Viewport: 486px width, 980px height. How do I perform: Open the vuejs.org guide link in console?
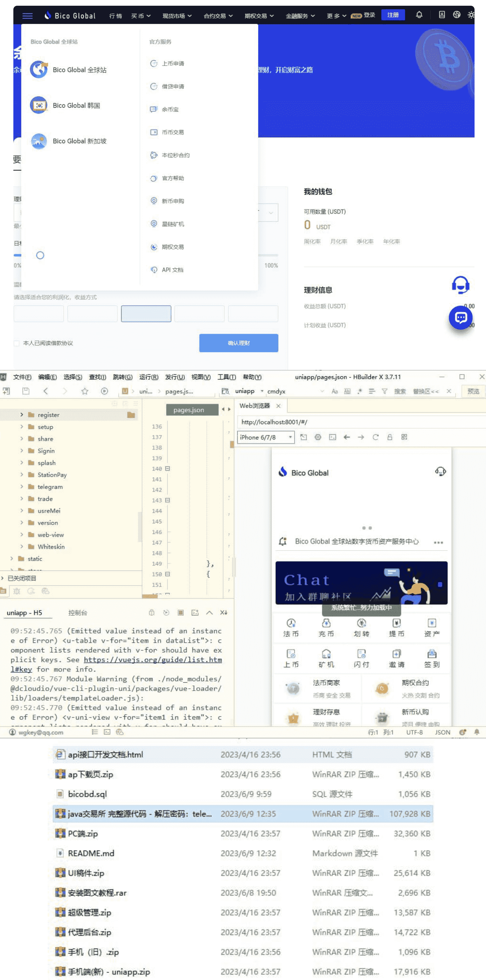tap(153, 660)
